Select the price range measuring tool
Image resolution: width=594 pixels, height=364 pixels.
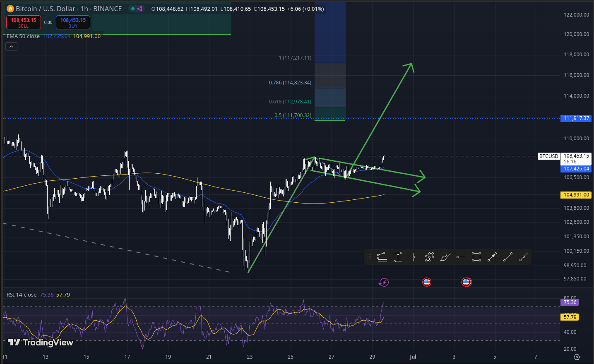pyautogui.click(x=398, y=257)
